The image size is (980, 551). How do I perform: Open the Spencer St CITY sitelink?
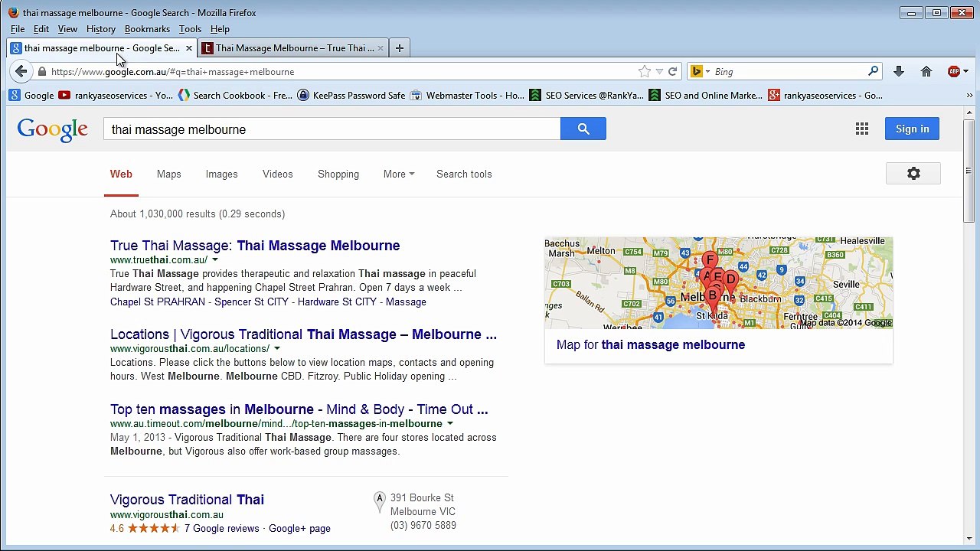point(252,302)
